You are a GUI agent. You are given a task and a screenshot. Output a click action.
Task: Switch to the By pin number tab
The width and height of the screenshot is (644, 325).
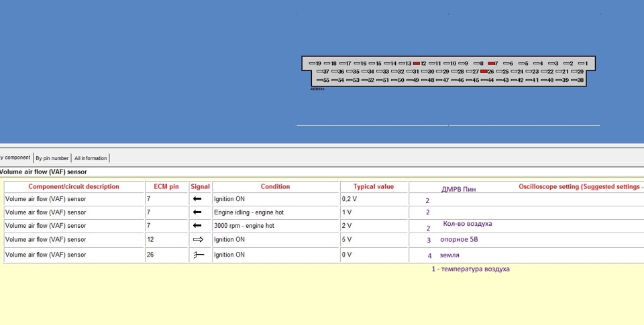point(52,158)
